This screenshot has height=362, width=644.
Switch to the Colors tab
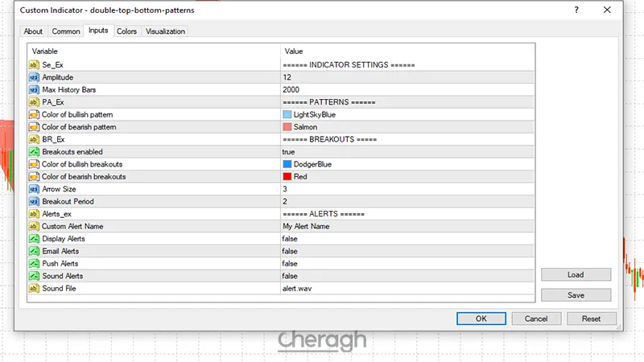pyautogui.click(x=126, y=31)
